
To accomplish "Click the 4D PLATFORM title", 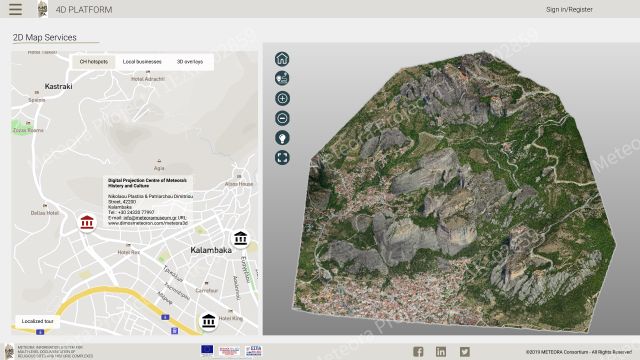I will [84, 9].
